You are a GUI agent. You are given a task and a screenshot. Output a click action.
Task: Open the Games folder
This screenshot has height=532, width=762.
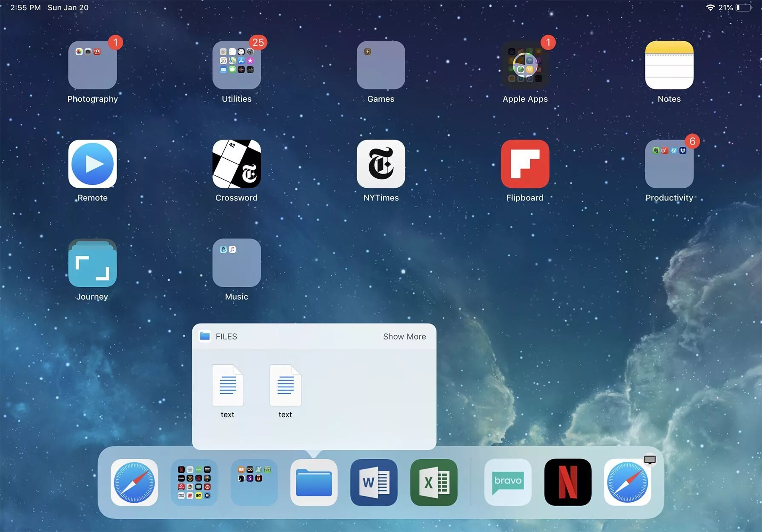coord(381,65)
